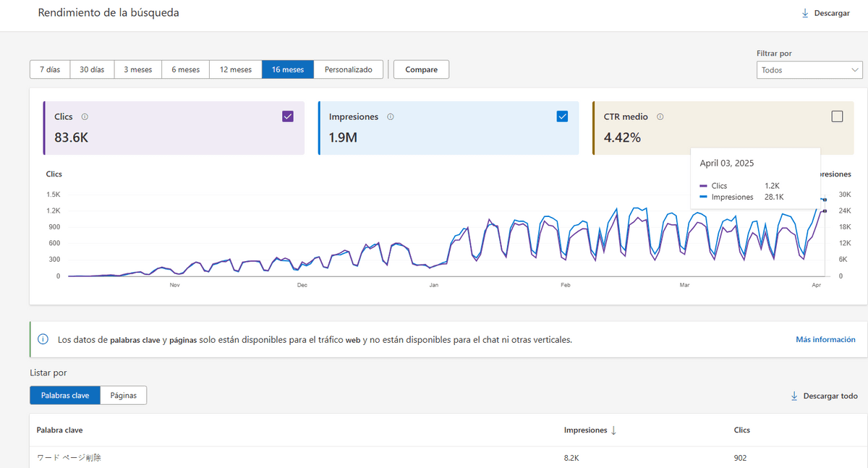Click the info icon next to Clics
The height and width of the screenshot is (468, 868).
pos(85,116)
